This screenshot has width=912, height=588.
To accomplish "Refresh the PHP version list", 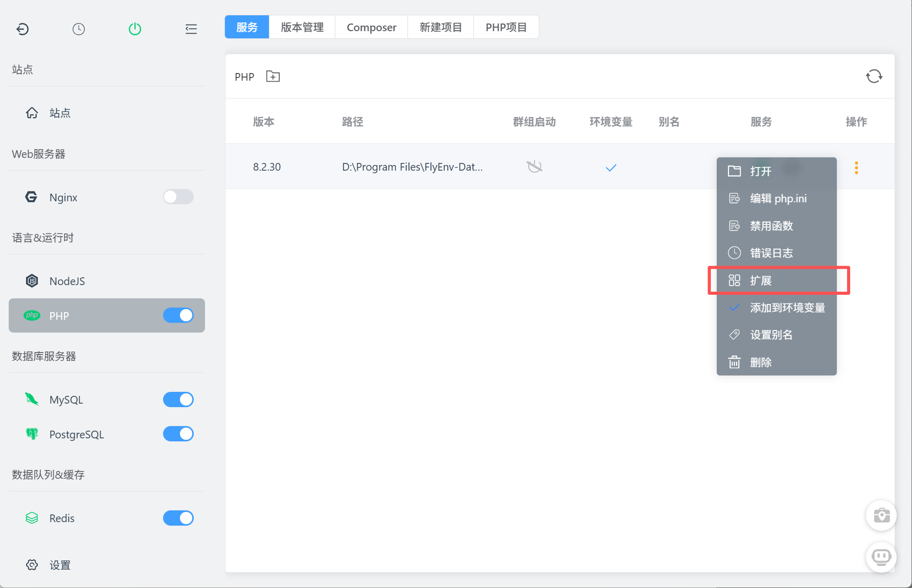I will click(874, 77).
